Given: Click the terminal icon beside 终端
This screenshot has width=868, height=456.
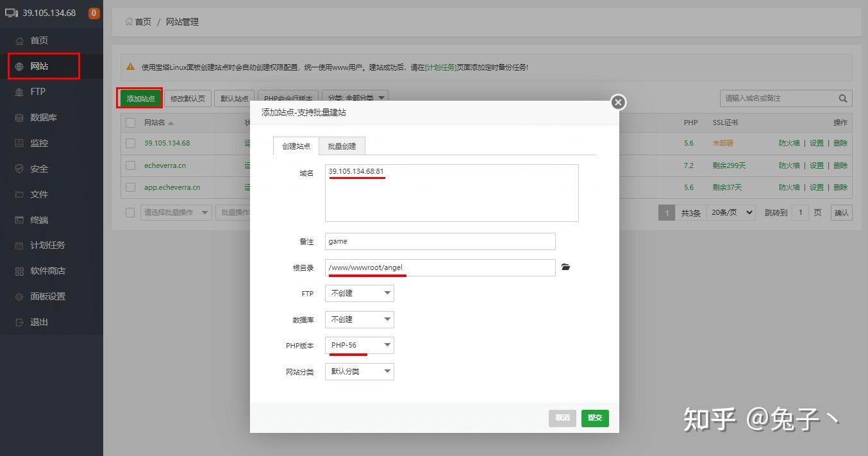Looking at the screenshot, I should 19,220.
